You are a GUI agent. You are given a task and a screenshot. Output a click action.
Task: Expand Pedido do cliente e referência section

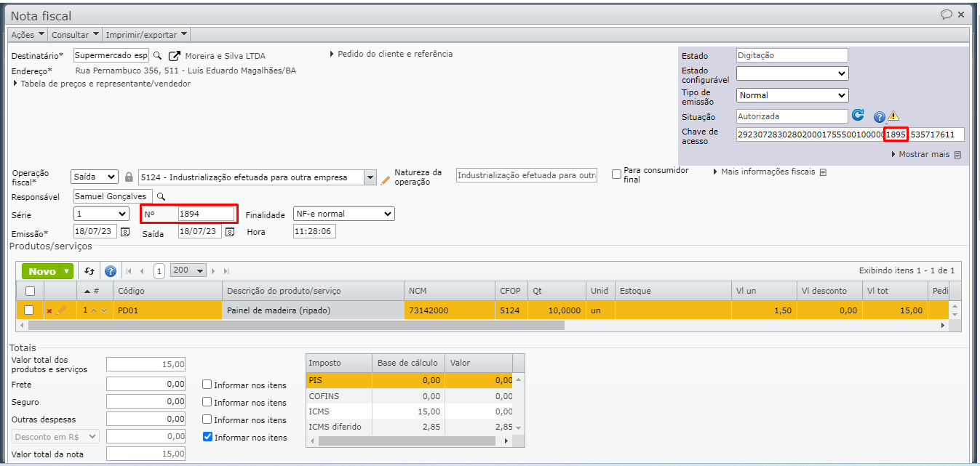pos(391,54)
